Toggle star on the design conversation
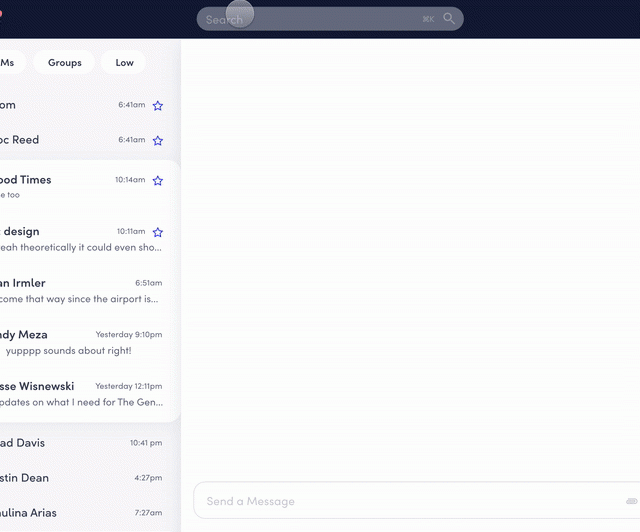This screenshot has width=640, height=532. tap(158, 232)
